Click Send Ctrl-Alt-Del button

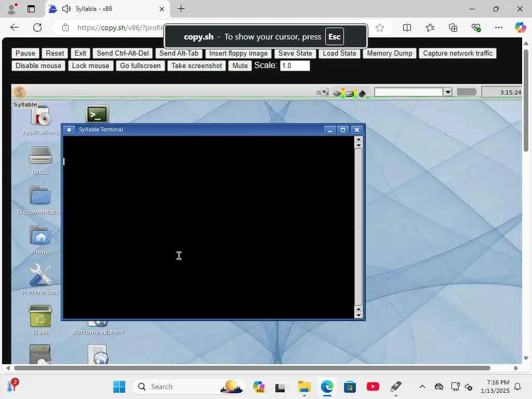123,54
